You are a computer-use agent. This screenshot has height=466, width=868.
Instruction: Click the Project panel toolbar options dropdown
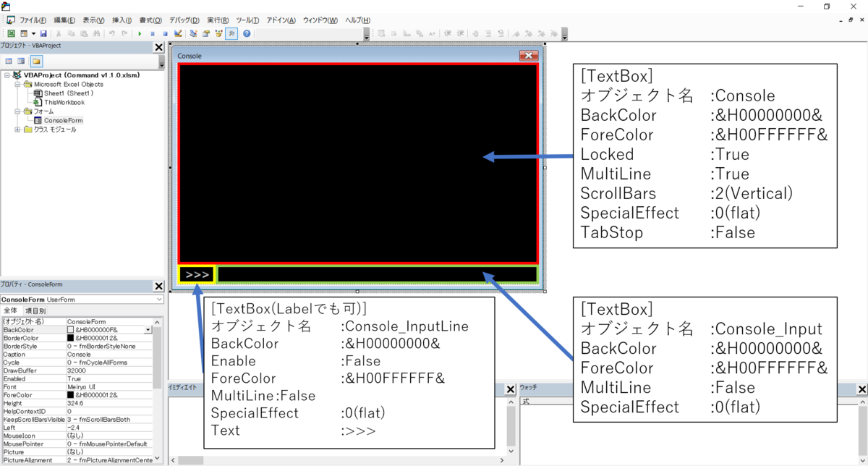[161, 64]
